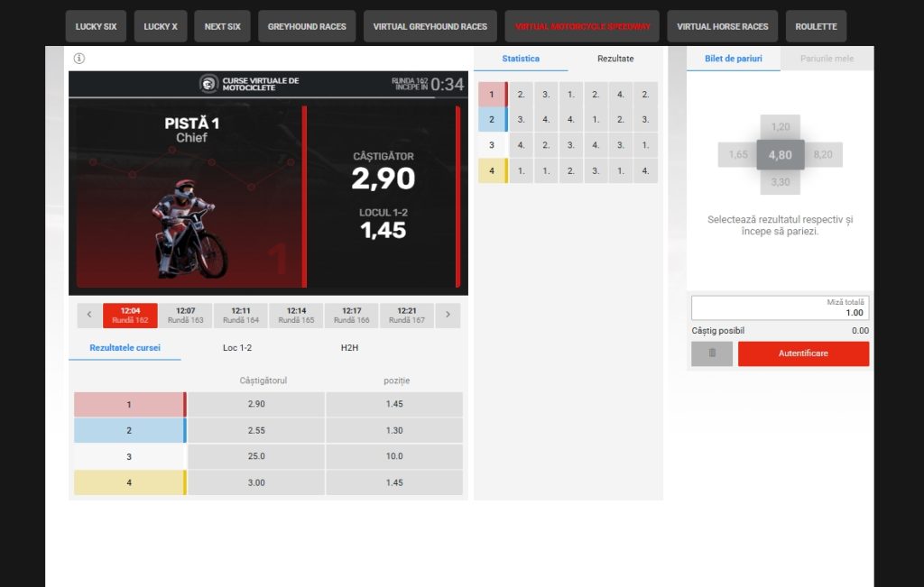Image resolution: width=924 pixels, height=587 pixels.
Task: Click the countdown timer 0:34
Action: pos(448,84)
